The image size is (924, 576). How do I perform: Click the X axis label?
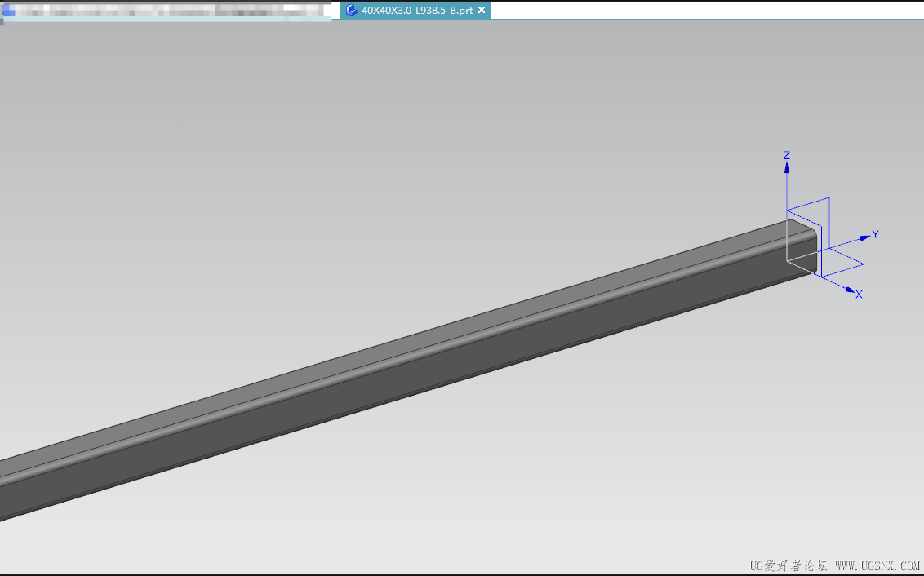860,295
